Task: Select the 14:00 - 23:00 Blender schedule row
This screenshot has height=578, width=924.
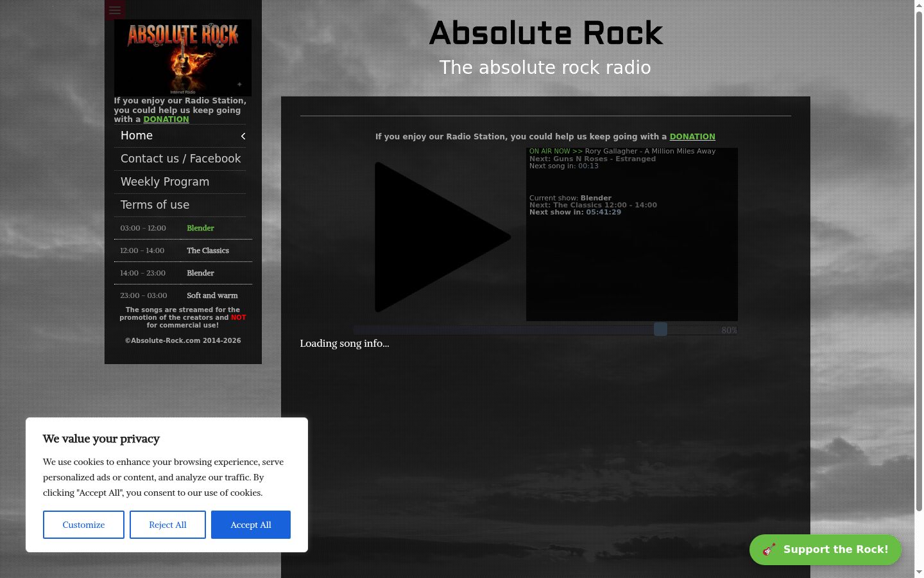Action: click(183, 273)
